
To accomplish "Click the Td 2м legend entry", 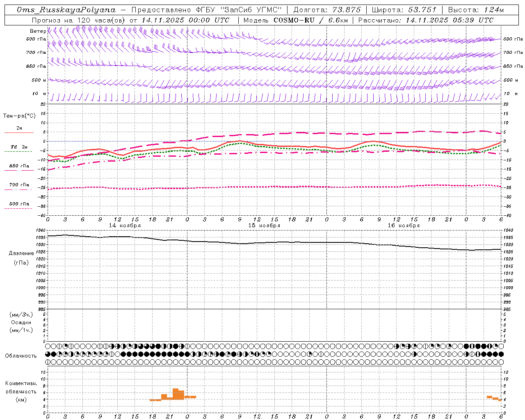I will coord(19,147).
